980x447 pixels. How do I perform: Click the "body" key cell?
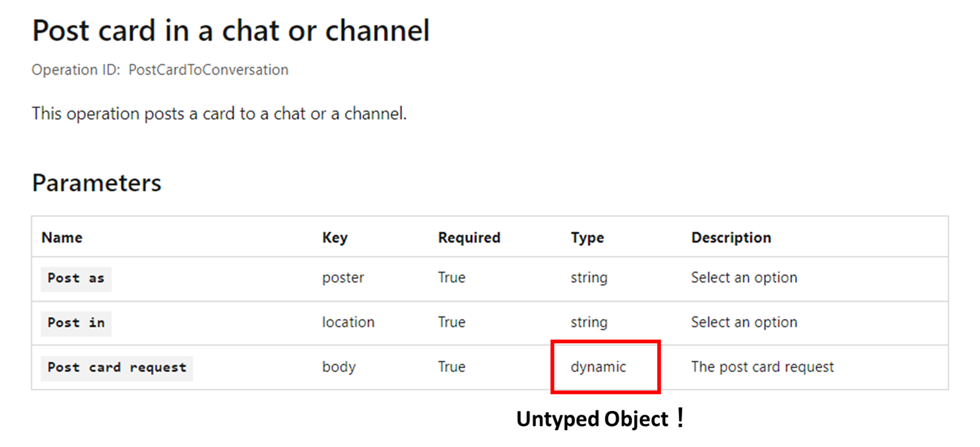click(339, 367)
